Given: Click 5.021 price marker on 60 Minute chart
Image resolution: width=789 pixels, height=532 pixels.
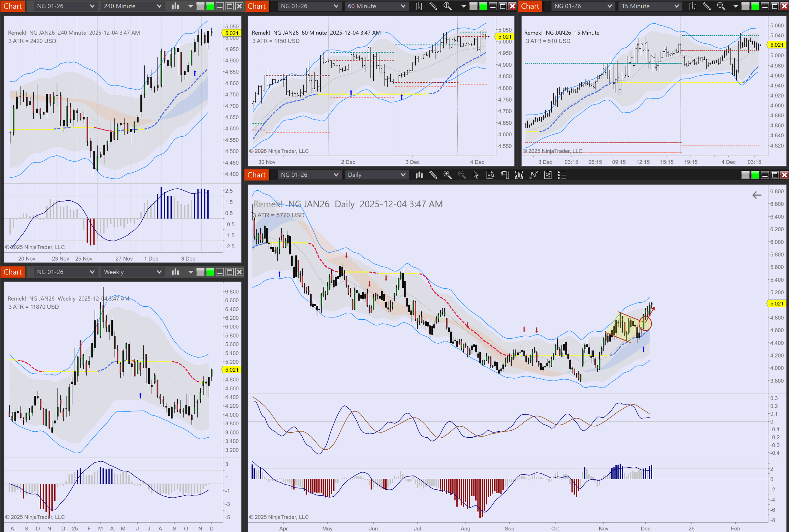Looking at the screenshot, I should tap(505, 37).
